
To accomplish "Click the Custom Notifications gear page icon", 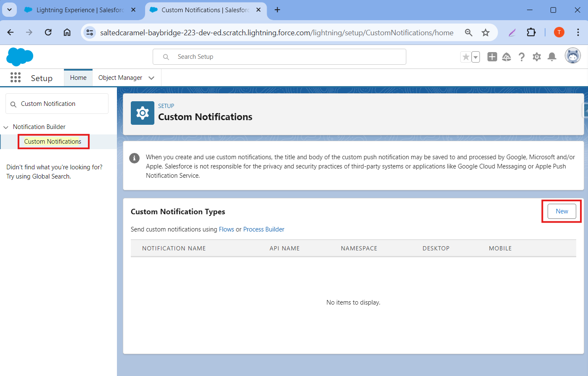I will point(143,113).
